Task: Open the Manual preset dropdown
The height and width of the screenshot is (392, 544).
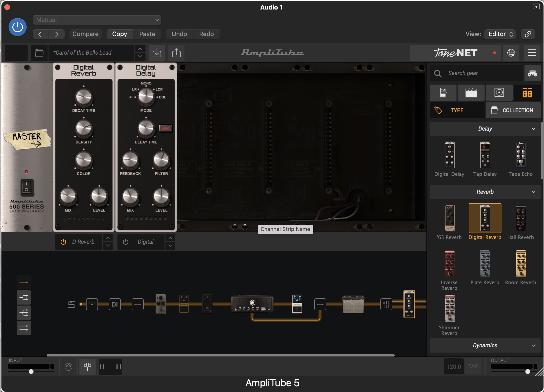Action: point(97,20)
